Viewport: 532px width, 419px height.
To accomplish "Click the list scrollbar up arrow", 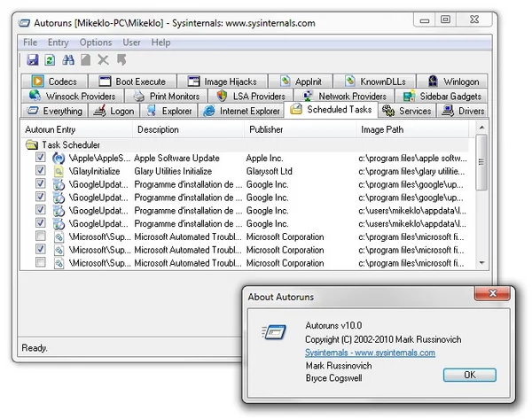I will [x=481, y=128].
